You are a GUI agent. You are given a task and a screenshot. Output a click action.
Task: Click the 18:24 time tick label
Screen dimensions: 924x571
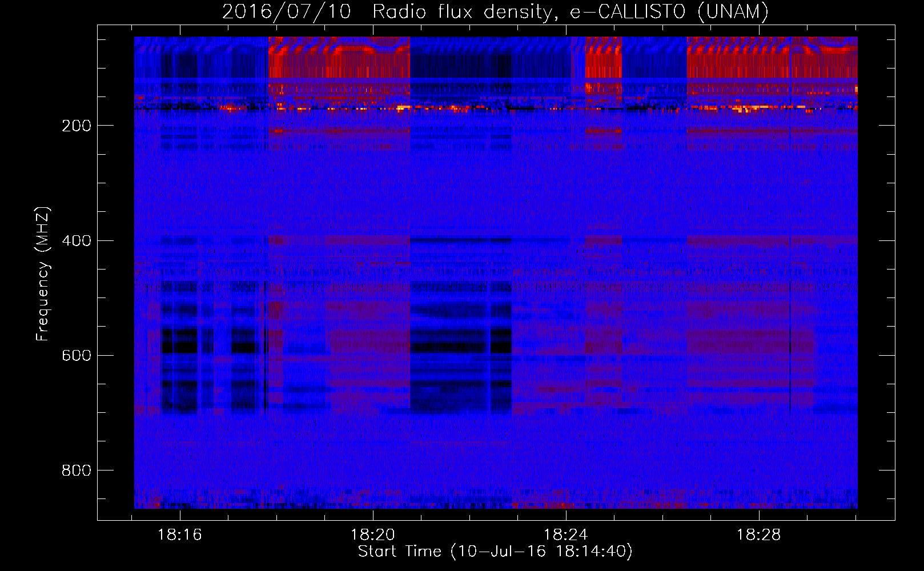tap(566, 535)
